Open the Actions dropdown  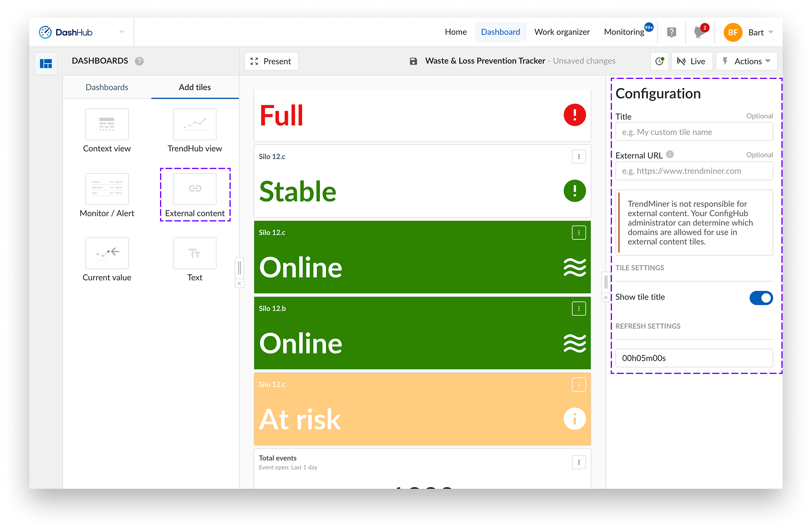[746, 61]
